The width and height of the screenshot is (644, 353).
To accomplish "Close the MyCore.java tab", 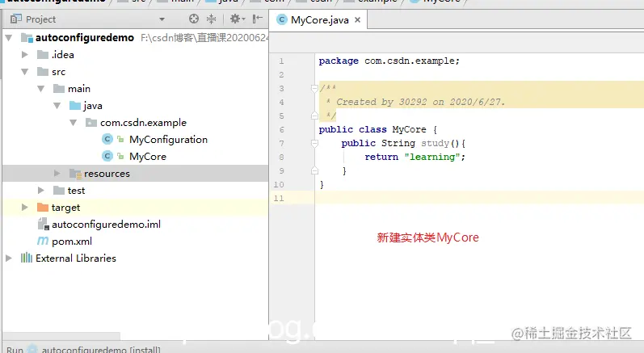I will click(x=358, y=19).
